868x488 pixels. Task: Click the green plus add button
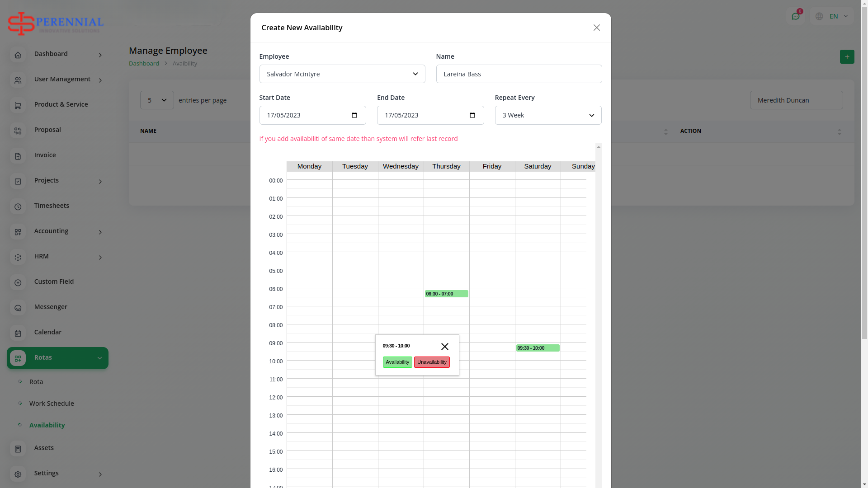[847, 56]
